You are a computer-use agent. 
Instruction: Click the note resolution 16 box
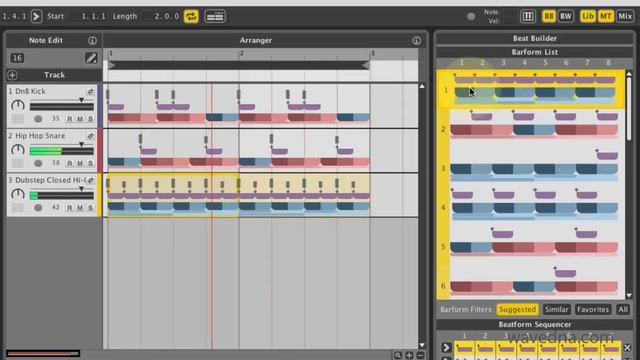coord(17,58)
